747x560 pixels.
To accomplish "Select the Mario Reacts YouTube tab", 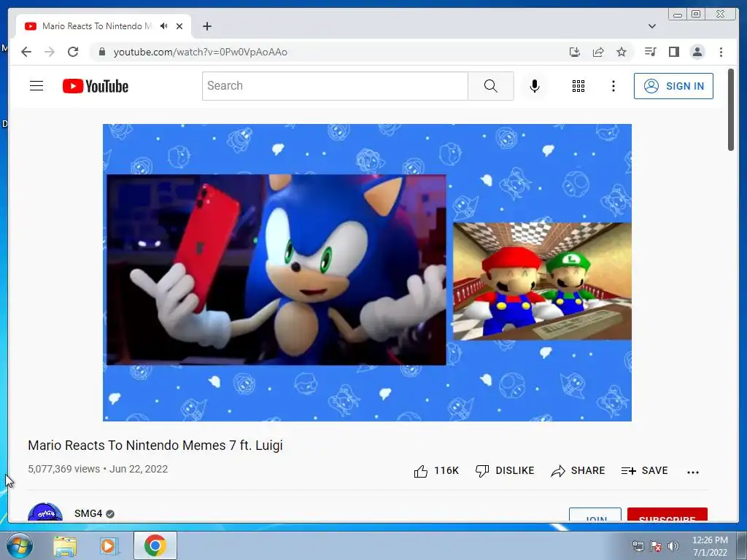I will 97,26.
